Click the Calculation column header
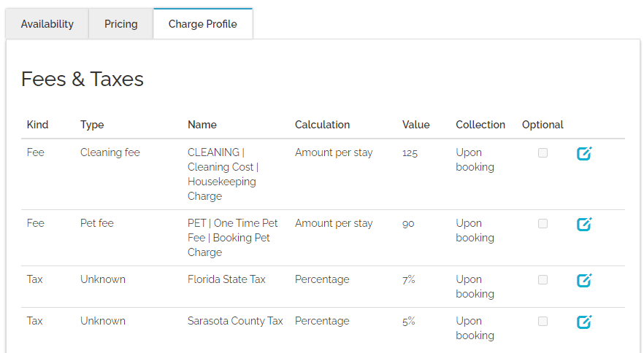The width and height of the screenshot is (644, 353). (322, 125)
